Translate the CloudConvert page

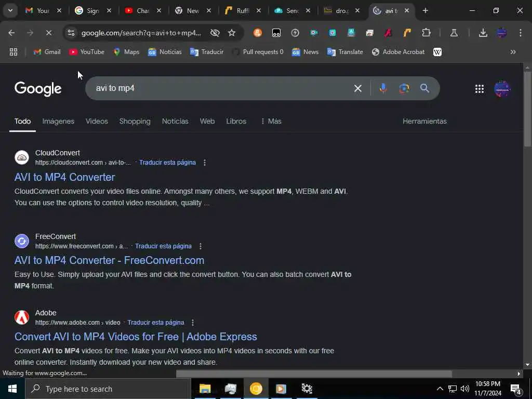click(x=167, y=163)
